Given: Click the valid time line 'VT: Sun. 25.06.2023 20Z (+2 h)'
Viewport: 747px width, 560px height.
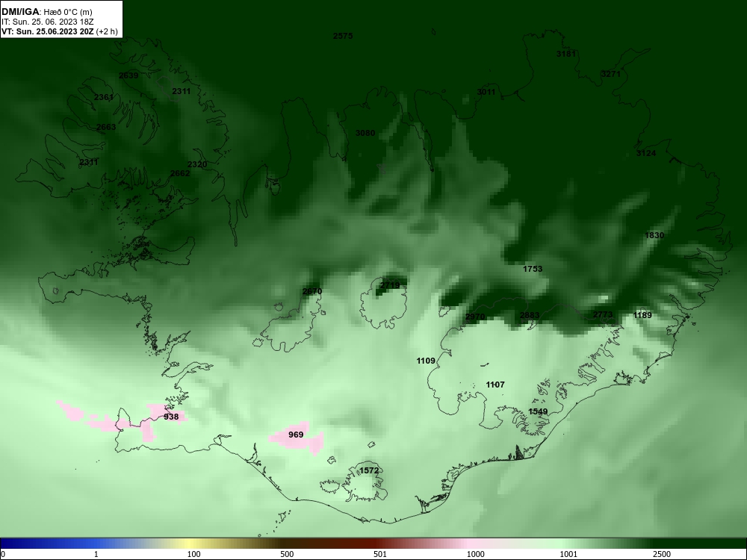Looking at the screenshot, I should click(60, 32).
